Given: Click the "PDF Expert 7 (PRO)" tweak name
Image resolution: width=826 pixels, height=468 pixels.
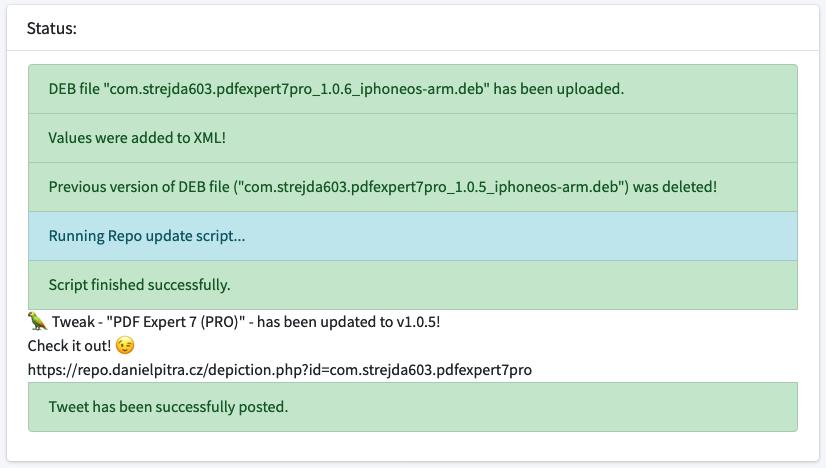Looking at the screenshot, I should pyautogui.click(x=177, y=322).
